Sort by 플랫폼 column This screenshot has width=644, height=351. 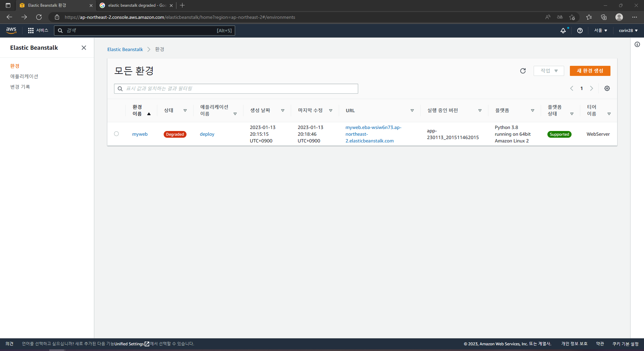515,111
